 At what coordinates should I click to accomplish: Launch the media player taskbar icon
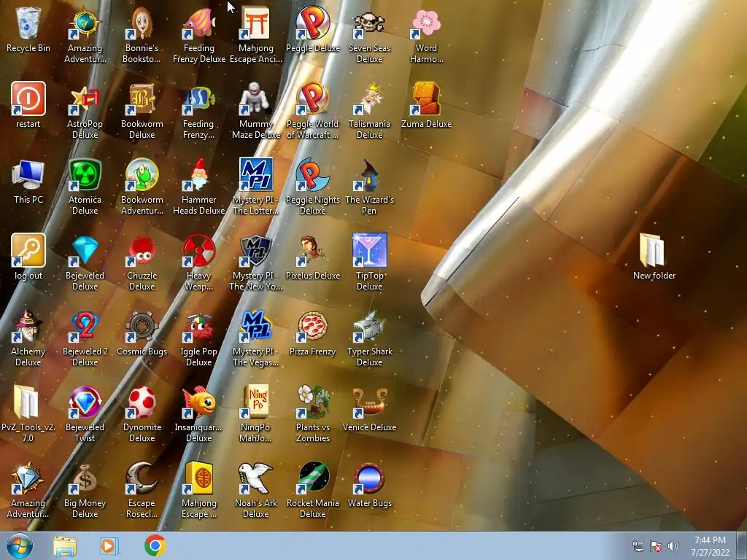(x=109, y=546)
